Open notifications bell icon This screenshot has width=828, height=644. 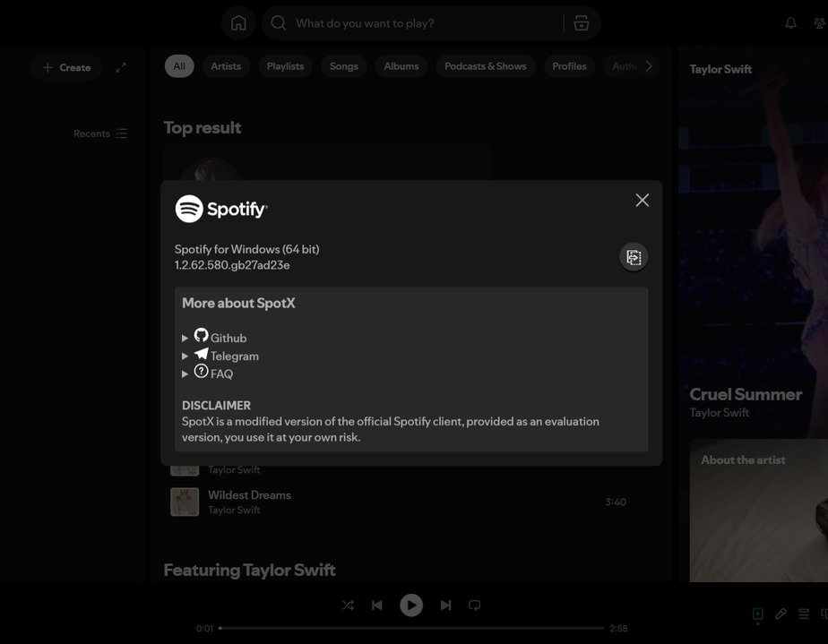790,23
